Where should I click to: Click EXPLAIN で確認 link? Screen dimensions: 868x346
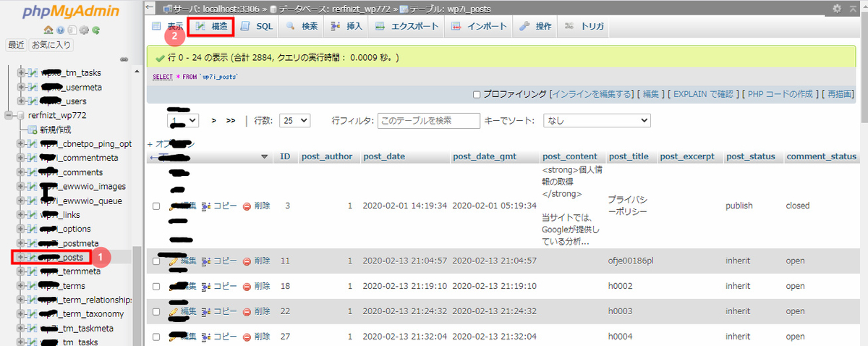point(702,94)
